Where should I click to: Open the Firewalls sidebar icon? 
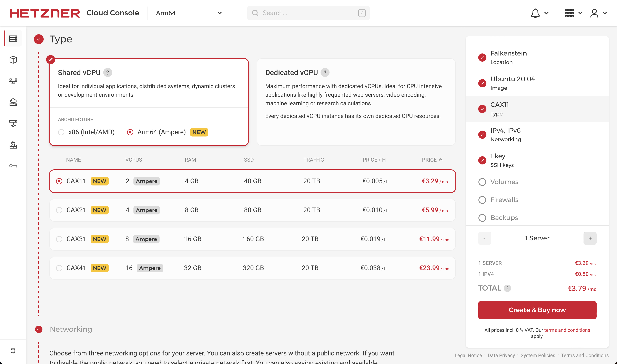point(13,145)
